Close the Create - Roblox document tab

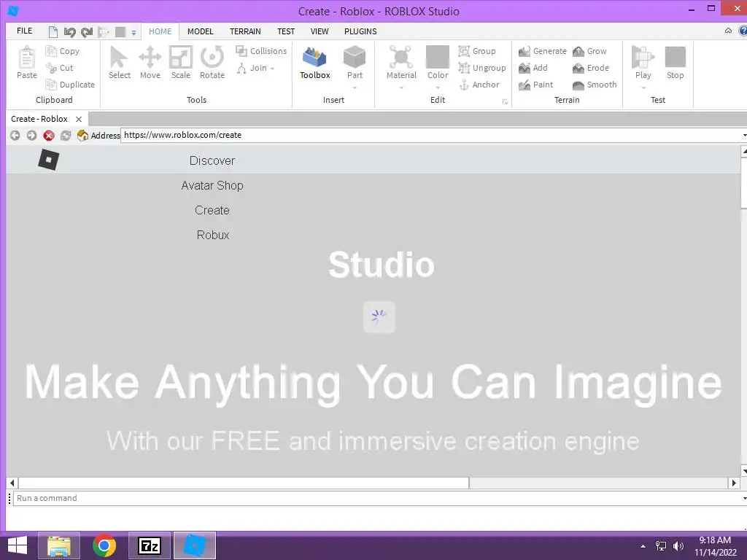tap(79, 119)
